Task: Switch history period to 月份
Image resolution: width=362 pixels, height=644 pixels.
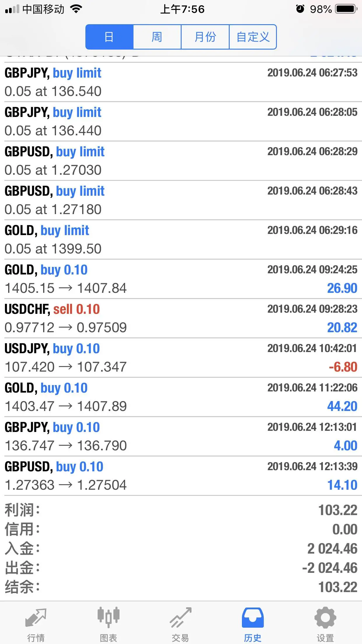Action: pos(205,37)
